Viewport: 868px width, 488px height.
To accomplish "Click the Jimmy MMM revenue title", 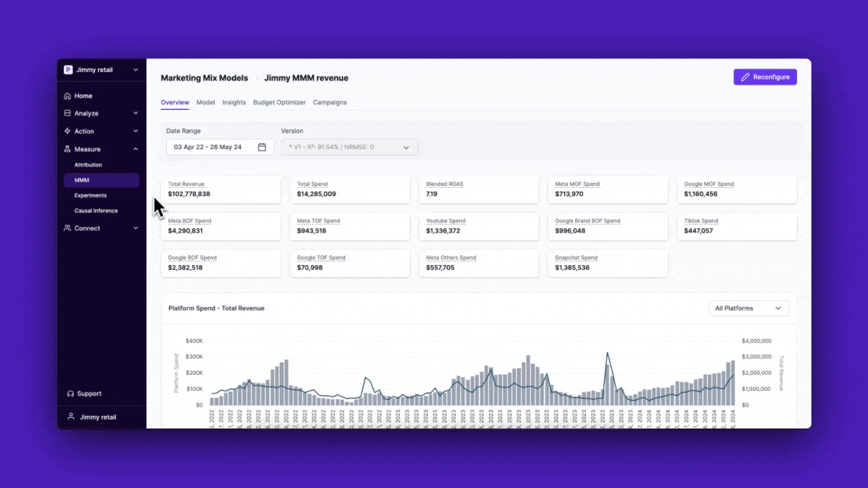I will (x=307, y=78).
